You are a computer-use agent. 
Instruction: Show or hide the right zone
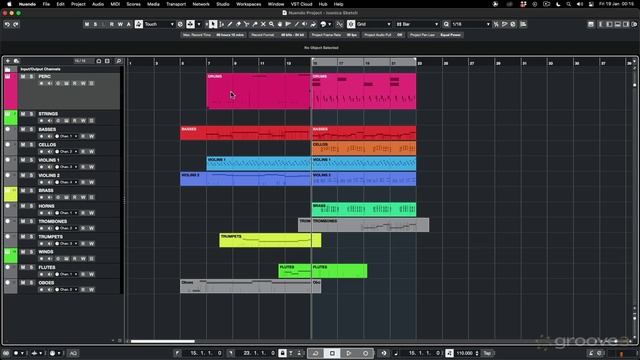[x=626, y=24]
